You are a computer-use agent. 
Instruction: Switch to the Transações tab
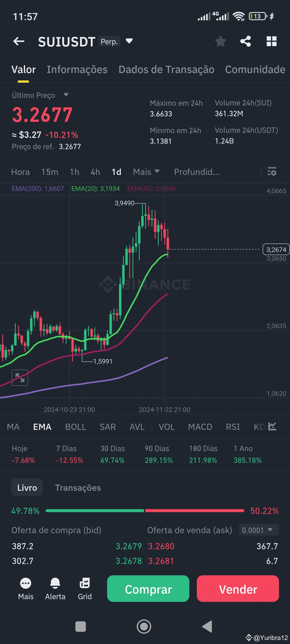[78, 488]
